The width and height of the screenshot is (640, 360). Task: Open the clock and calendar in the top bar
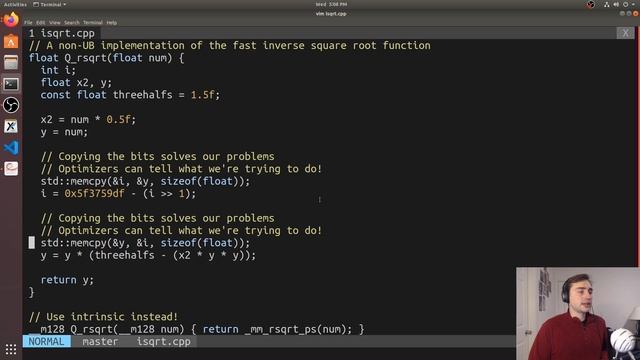tap(331, 4)
